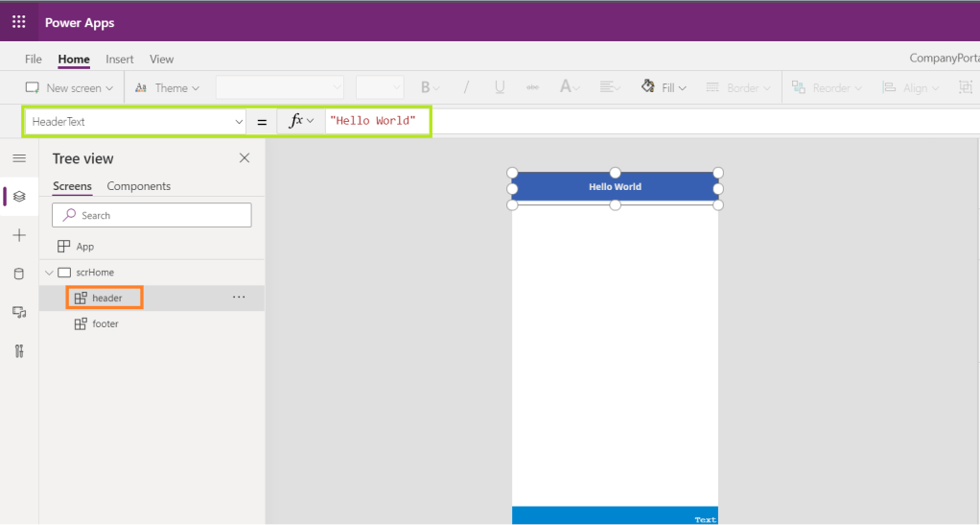Viewport: 980px width, 525px height.
Task: Close the Tree view panel
Action: [245, 158]
